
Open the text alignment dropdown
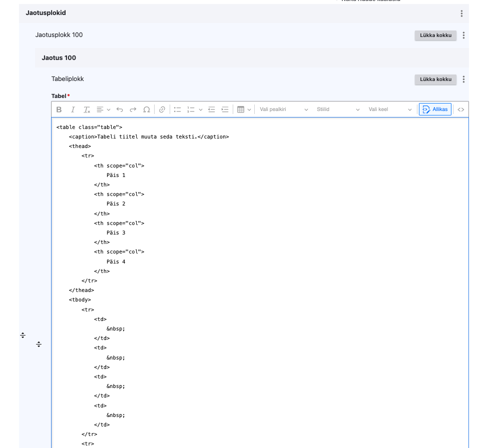pos(103,109)
